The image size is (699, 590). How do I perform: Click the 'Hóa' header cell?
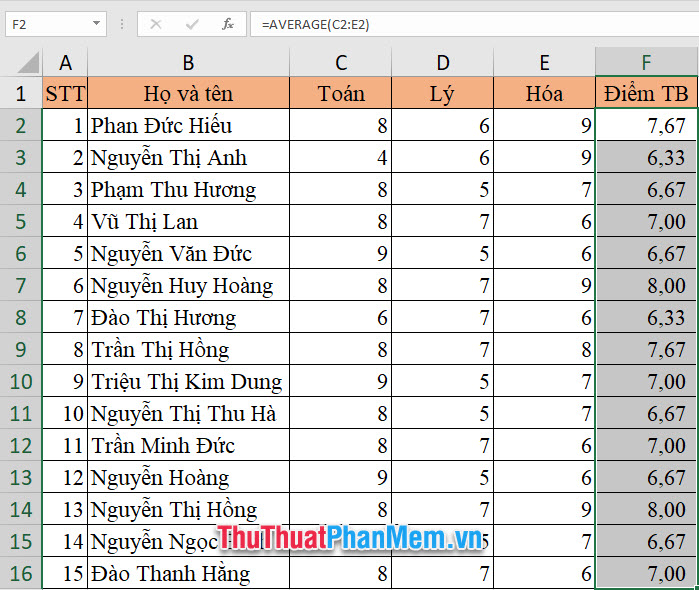click(x=544, y=93)
